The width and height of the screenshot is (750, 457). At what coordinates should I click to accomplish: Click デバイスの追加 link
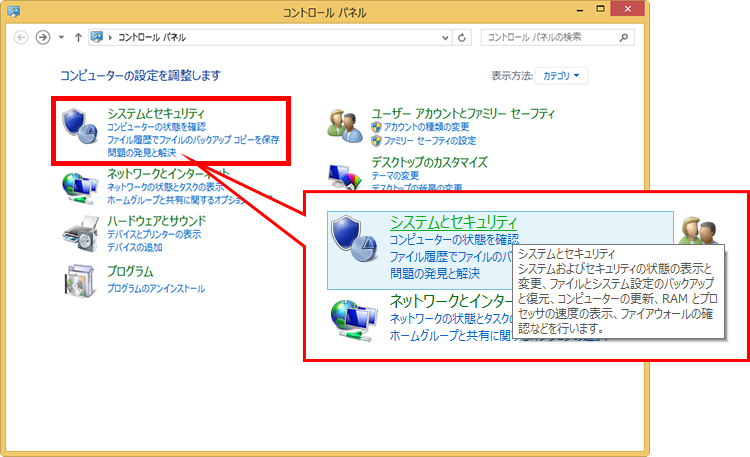[135, 247]
